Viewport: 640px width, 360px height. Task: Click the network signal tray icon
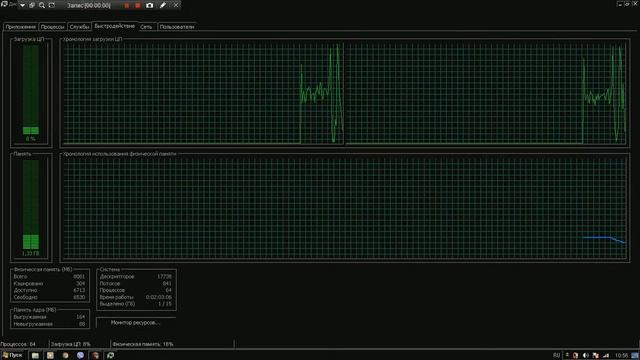point(606,356)
